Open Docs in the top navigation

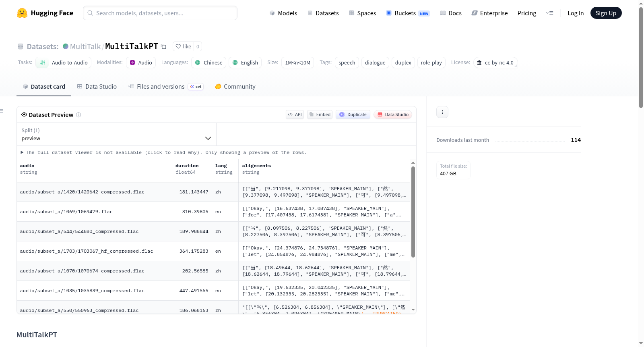(x=451, y=13)
